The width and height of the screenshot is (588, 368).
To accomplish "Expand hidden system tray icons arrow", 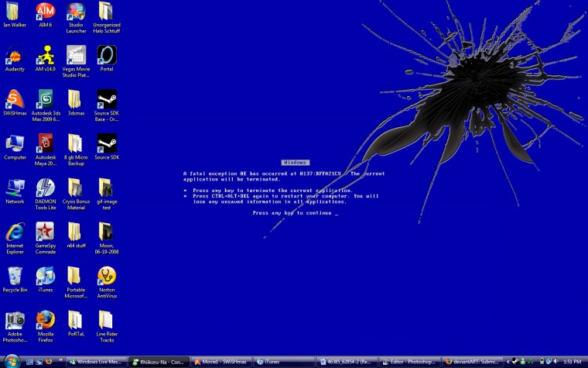I will click(508, 362).
